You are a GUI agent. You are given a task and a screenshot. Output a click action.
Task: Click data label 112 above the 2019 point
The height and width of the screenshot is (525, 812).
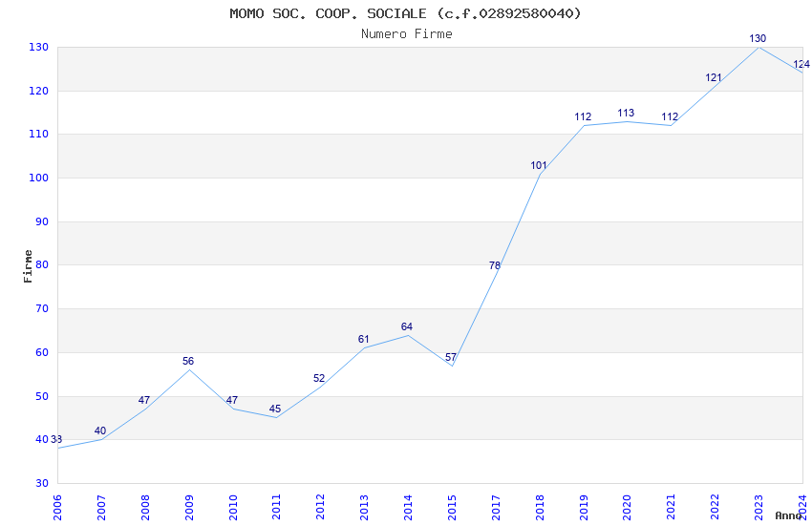[x=583, y=116]
